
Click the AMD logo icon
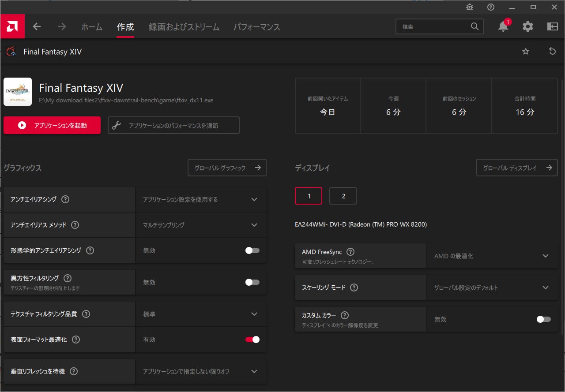pos(12,26)
